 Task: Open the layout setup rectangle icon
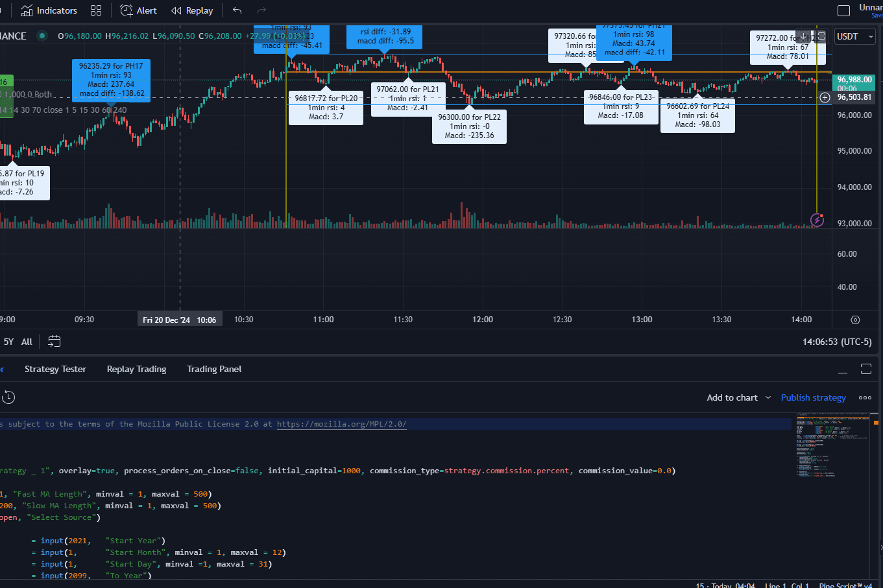(x=844, y=10)
